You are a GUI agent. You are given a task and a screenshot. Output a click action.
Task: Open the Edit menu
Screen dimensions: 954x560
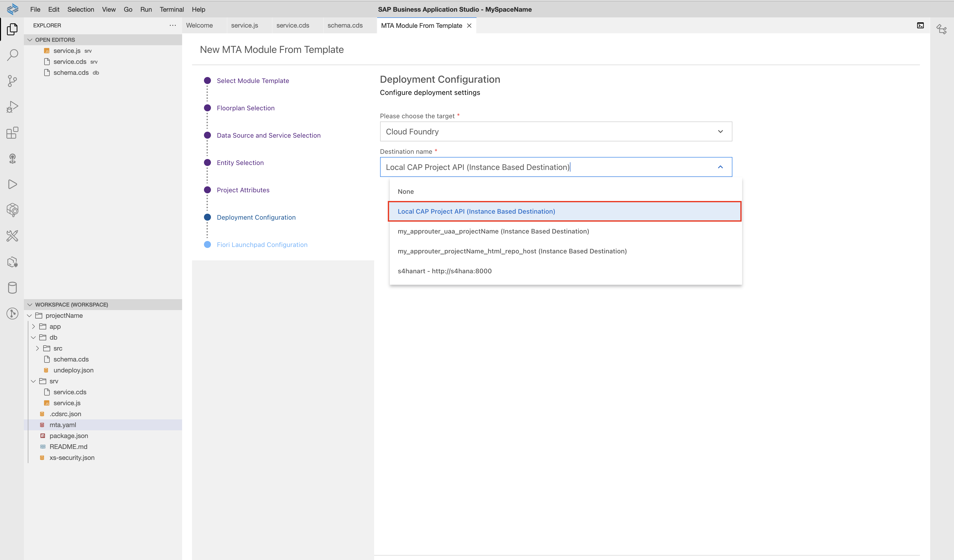pos(54,9)
